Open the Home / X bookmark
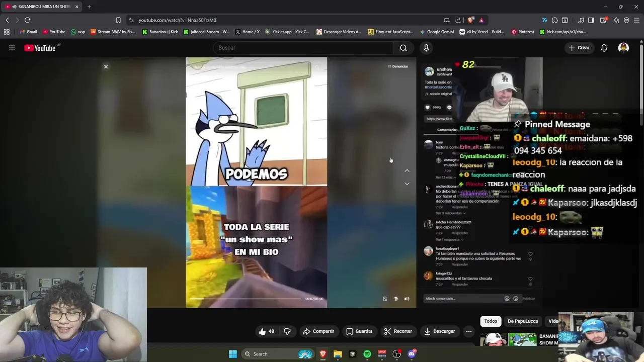Image resolution: width=644 pixels, height=362 pixels. (x=247, y=32)
